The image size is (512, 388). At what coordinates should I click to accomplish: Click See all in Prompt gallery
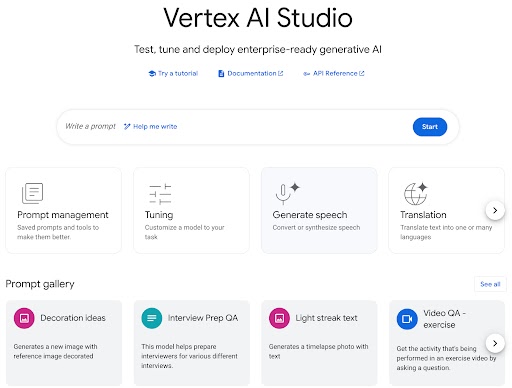(x=490, y=284)
